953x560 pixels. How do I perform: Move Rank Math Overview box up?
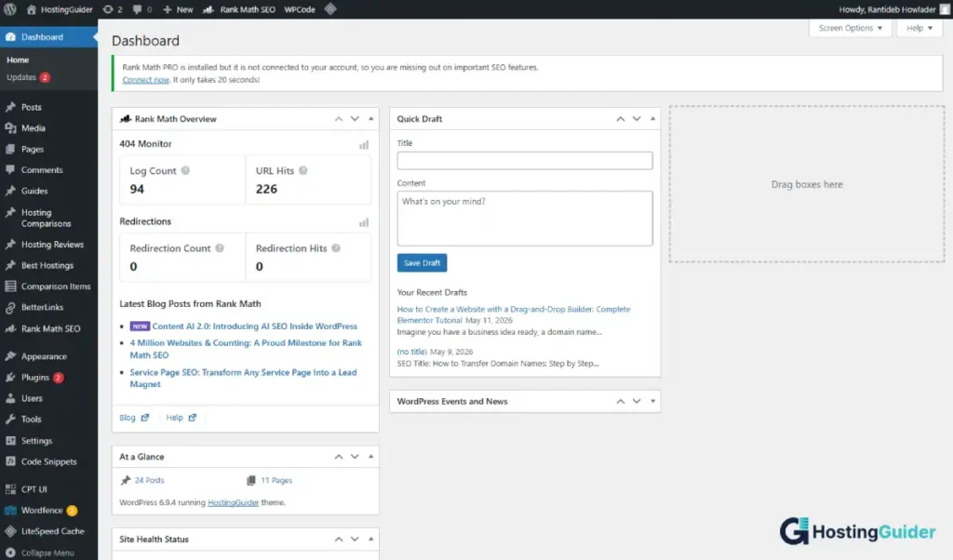click(x=339, y=119)
